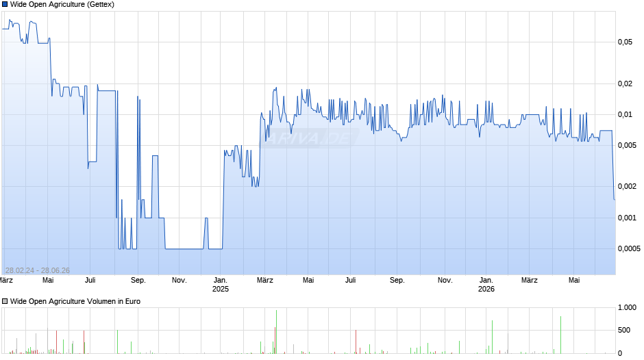The height and width of the screenshot is (360, 644).
Task: Click the 'Jan. 2025' time axis label
Action: (x=221, y=285)
